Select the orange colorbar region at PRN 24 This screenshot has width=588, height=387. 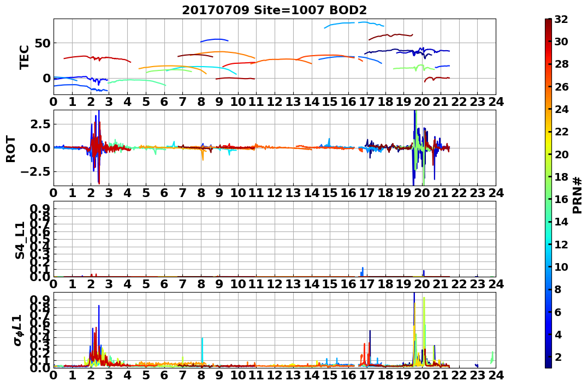[548, 109]
